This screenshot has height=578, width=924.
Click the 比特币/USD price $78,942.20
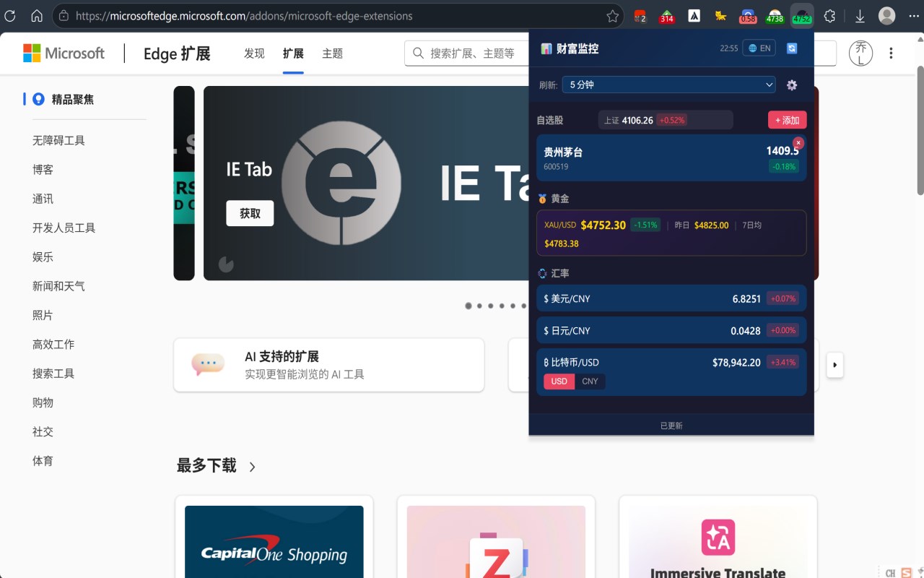(x=736, y=363)
